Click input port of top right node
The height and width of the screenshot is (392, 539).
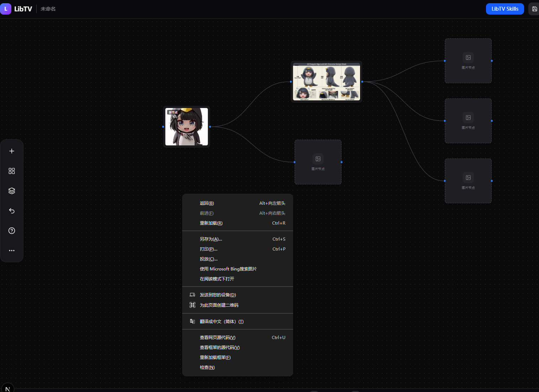point(445,61)
